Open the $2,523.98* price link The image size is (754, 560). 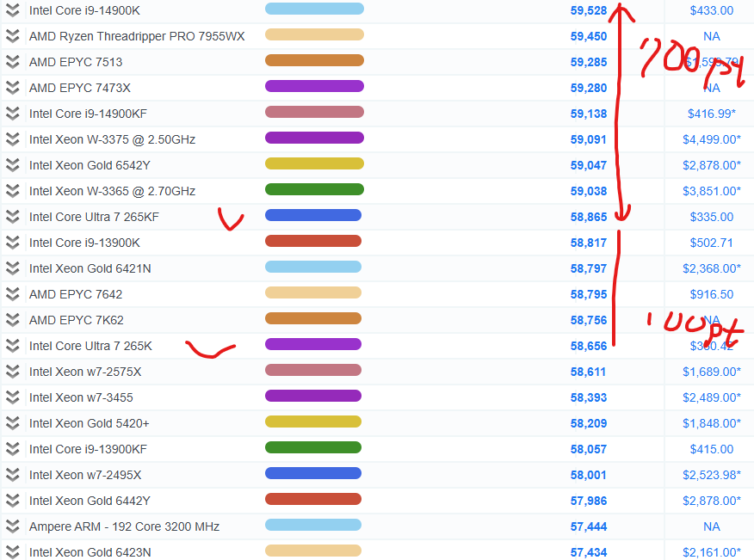point(712,475)
